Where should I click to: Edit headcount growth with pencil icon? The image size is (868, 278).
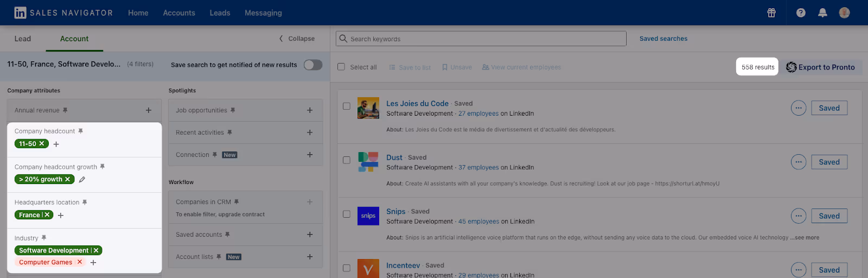82,179
